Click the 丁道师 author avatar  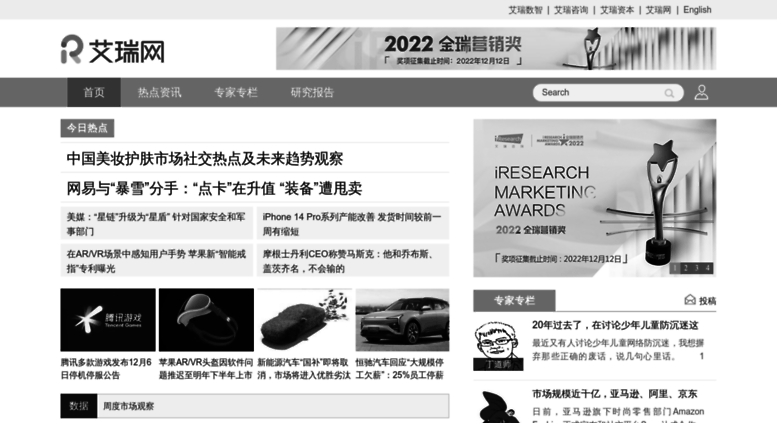click(499, 346)
